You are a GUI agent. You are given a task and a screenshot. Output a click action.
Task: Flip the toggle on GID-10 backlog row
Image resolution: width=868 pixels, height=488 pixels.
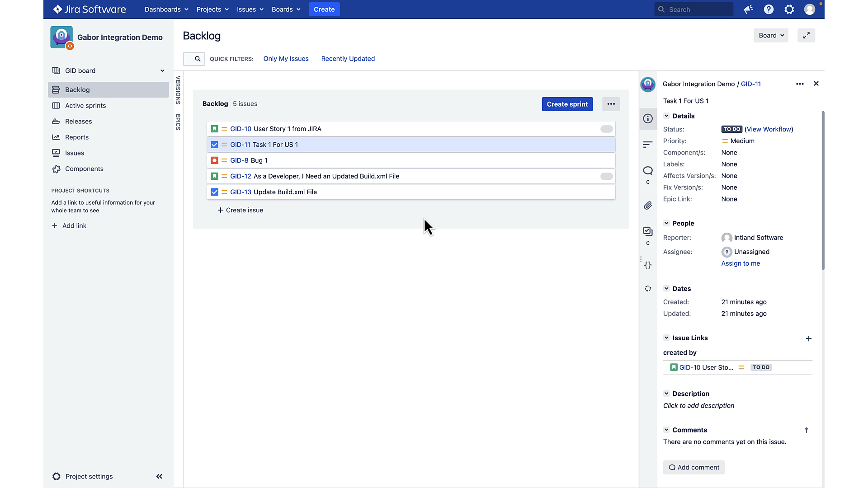(606, 129)
